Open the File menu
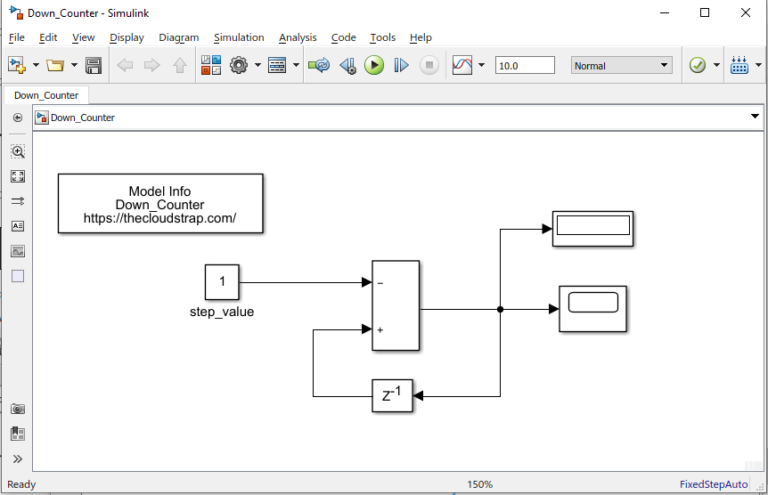The width and height of the screenshot is (768, 495). tap(17, 37)
